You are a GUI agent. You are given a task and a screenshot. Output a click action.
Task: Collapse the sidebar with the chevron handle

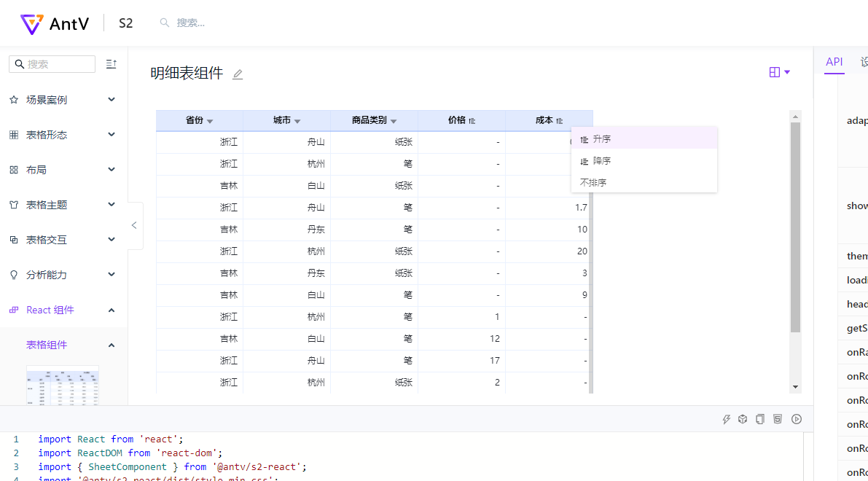tap(134, 226)
